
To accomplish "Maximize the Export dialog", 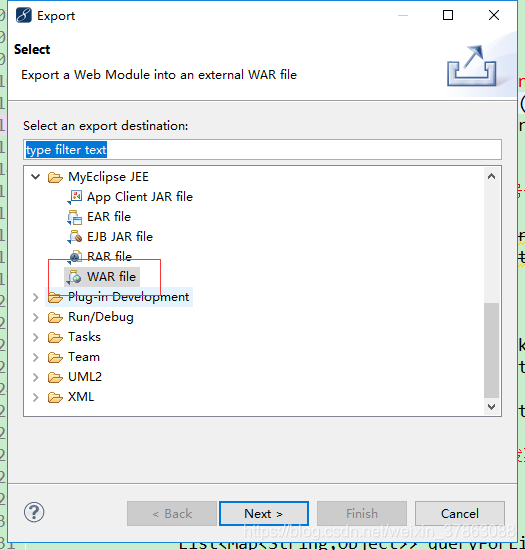I will pos(448,15).
